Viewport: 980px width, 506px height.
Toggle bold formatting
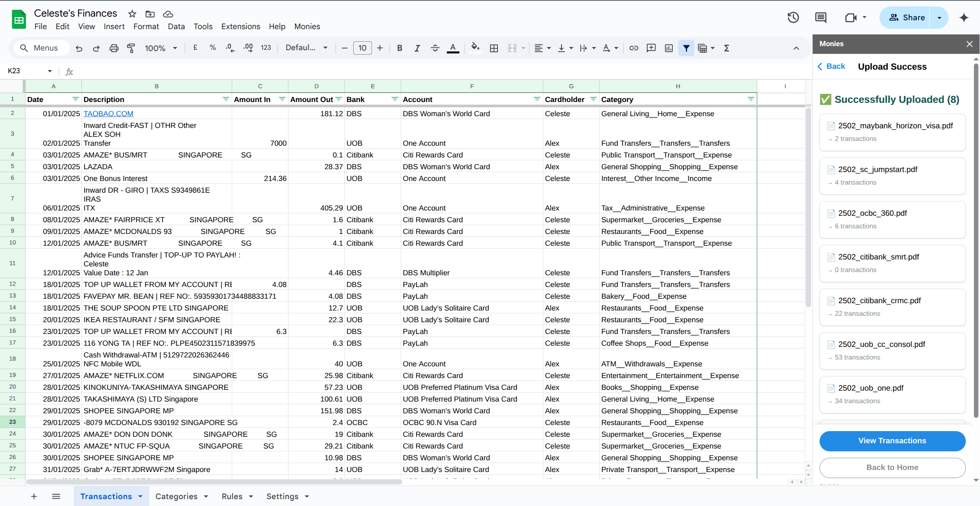(399, 48)
